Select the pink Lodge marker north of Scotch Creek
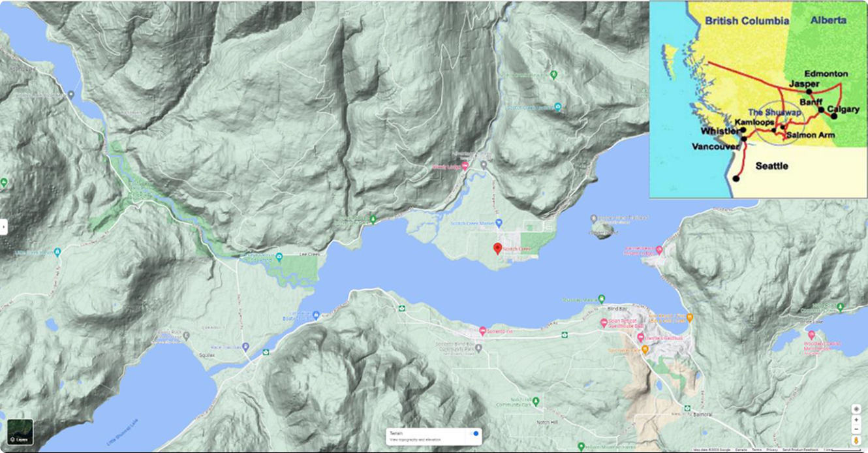 tap(465, 166)
